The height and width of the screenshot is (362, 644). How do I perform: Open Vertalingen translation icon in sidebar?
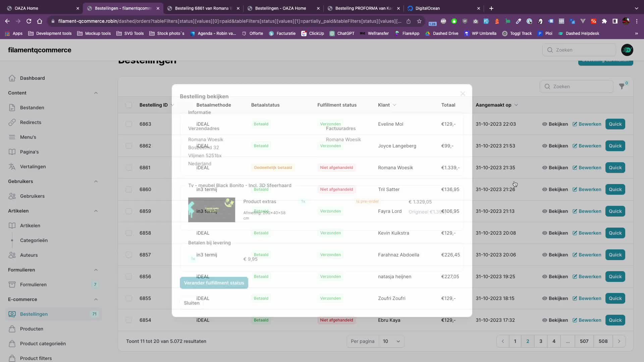pos(12,167)
